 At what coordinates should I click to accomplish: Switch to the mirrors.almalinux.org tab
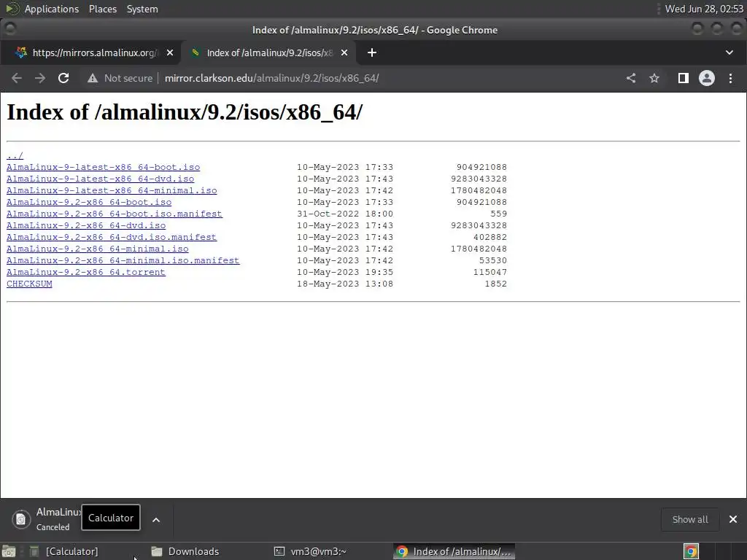point(90,52)
